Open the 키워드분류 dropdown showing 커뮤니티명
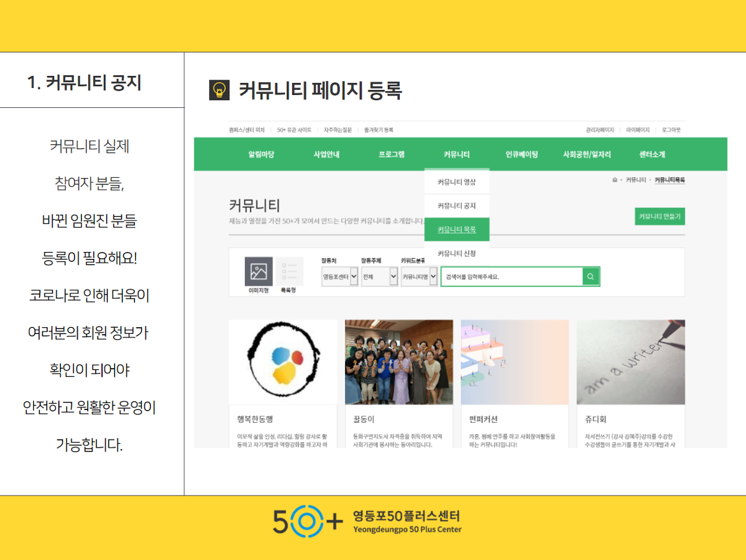 point(419,277)
